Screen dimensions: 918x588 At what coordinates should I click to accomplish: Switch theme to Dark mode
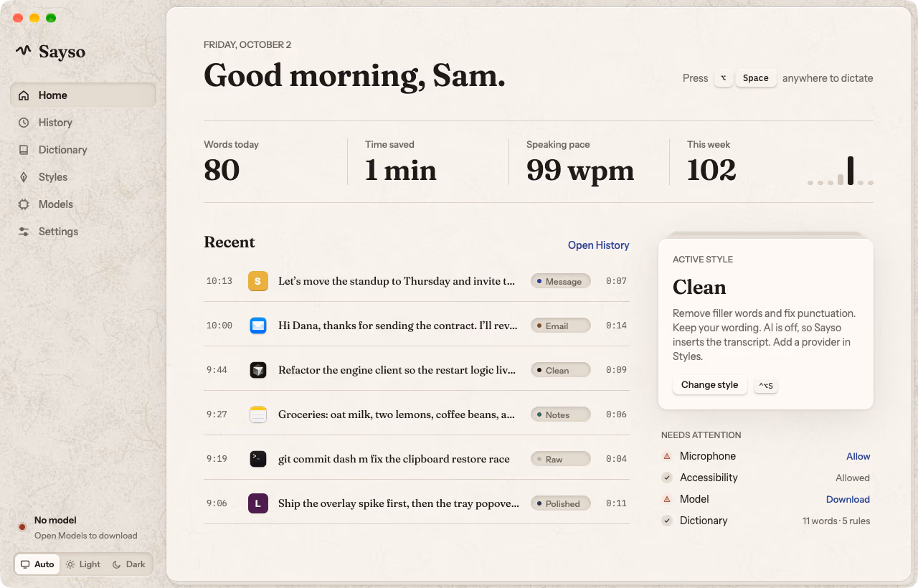(x=129, y=564)
